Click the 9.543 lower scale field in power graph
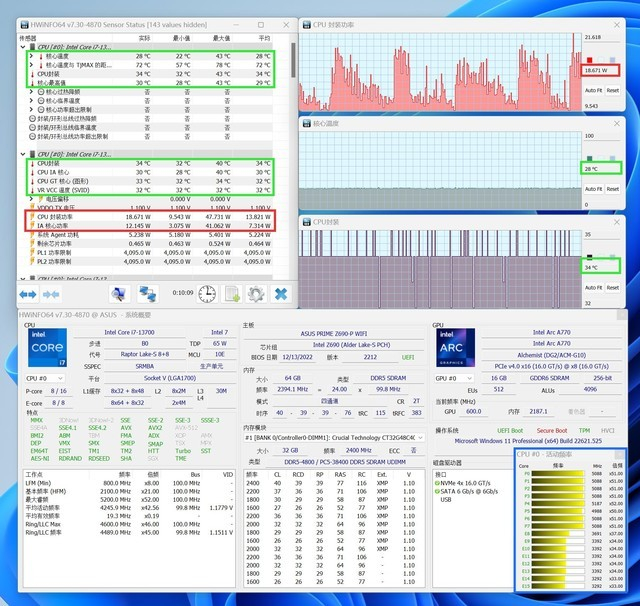 coord(602,106)
